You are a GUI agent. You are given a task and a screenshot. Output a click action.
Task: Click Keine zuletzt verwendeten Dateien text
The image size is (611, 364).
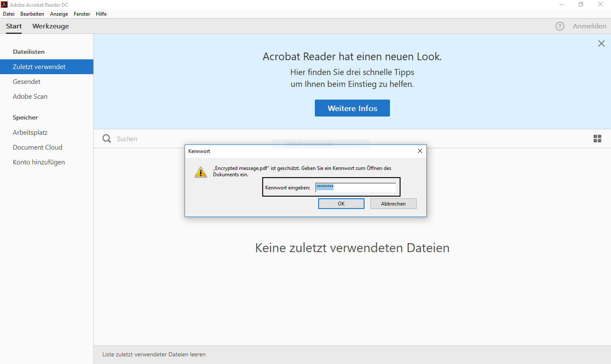click(x=352, y=248)
